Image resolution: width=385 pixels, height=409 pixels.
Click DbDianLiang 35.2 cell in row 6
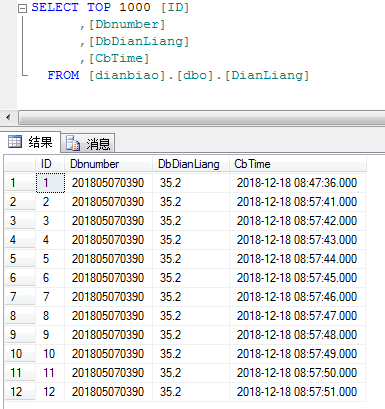click(x=191, y=278)
